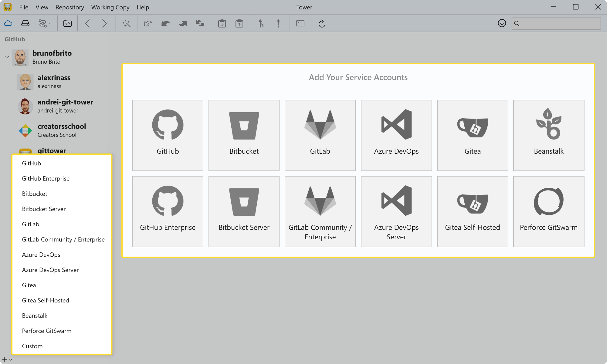Screen dimensions: 607x364
Task: Click the Rebase up-arrow toolbar icon
Action: [278, 23]
